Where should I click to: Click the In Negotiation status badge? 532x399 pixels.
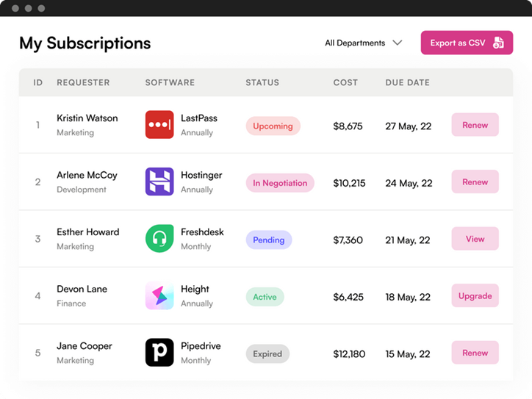tap(280, 183)
